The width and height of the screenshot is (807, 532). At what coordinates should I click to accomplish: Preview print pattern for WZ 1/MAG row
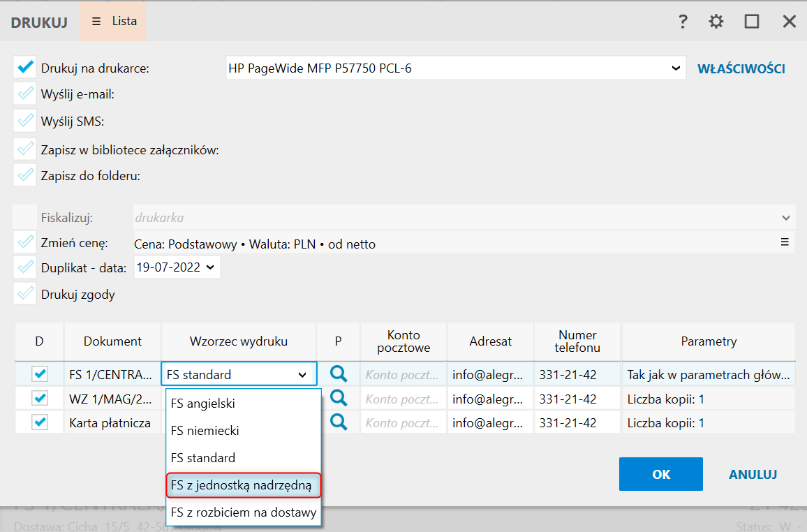[338, 398]
